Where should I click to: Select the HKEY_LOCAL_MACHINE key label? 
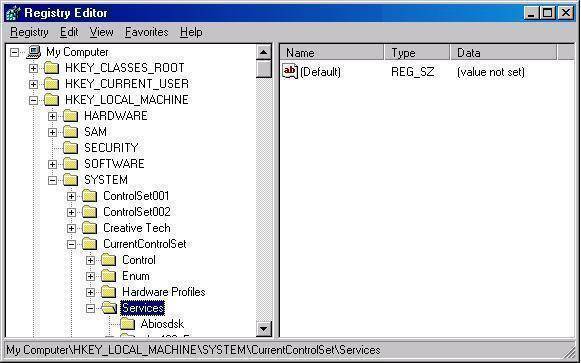point(127,100)
